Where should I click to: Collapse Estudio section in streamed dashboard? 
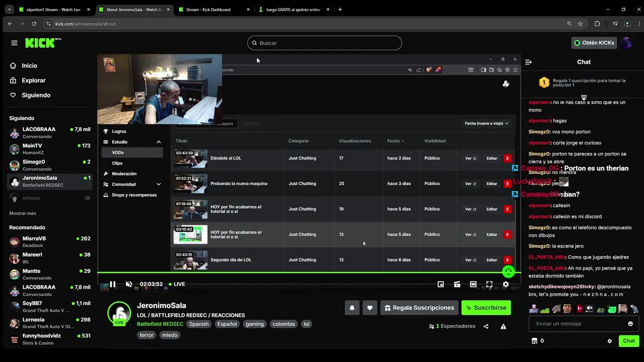click(x=158, y=142)
